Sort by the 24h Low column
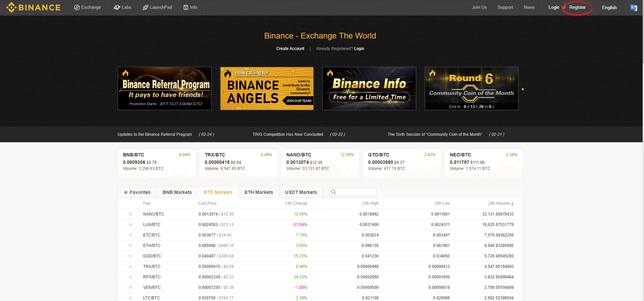The height and width of the screenshot is (301, 644). pyautogui.click(x=442, y=203)
